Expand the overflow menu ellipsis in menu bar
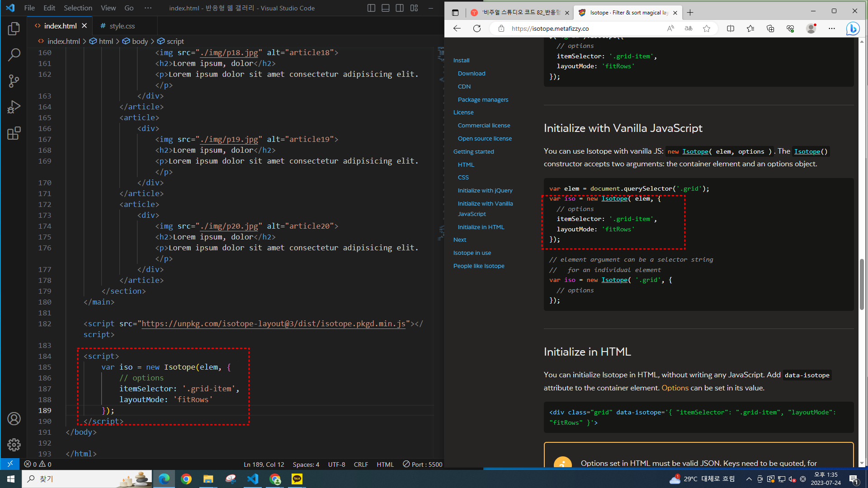 [x=148, y=8]
